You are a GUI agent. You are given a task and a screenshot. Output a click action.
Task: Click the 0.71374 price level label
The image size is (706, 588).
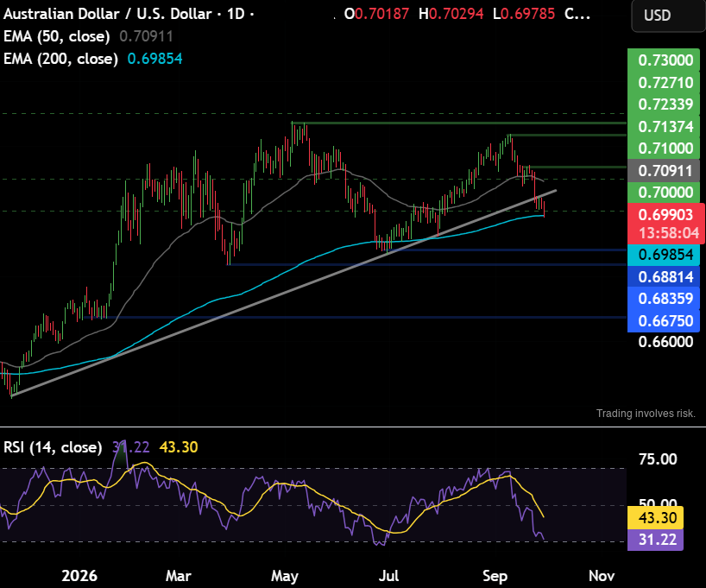pos(664,127)
